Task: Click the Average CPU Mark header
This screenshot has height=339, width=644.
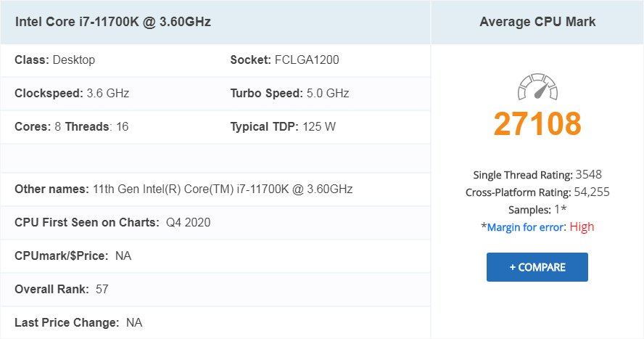Action: [x=537, y=22]
